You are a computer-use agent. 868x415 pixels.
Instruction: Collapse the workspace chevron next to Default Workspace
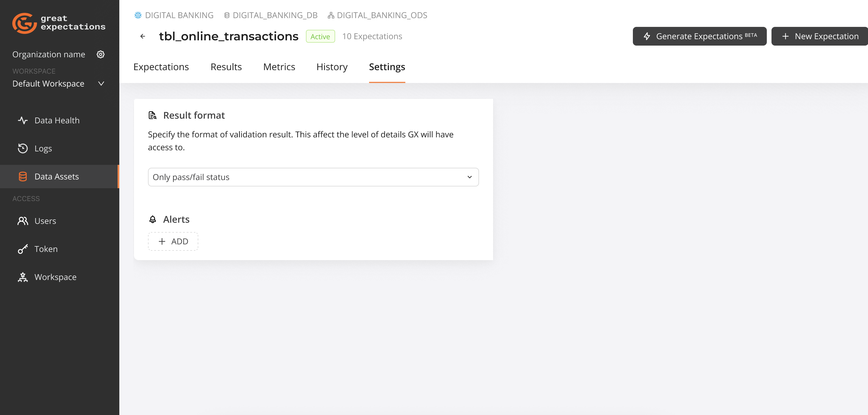(x=101, y=84)
